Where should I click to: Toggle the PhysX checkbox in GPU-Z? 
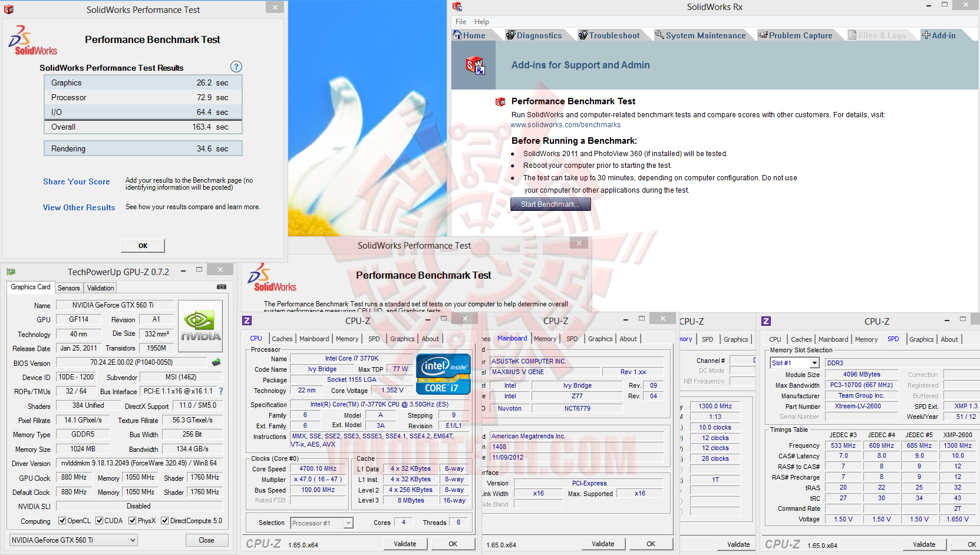click(133, 521)
